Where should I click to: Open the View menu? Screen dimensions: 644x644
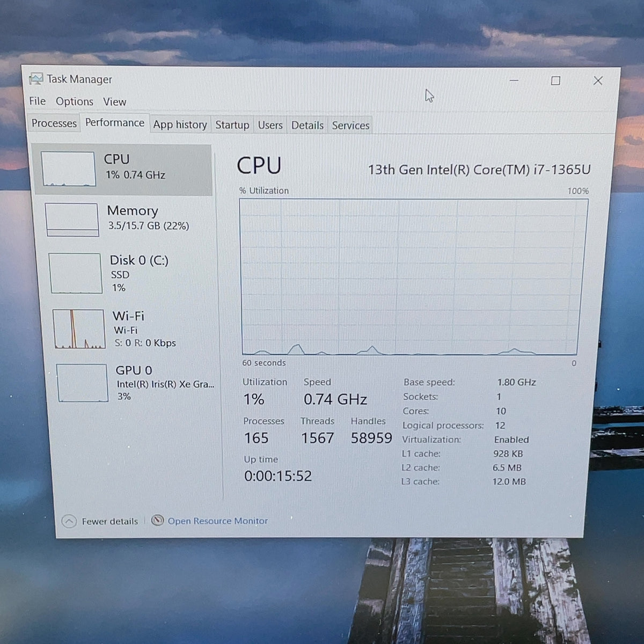tap(115, 102)
